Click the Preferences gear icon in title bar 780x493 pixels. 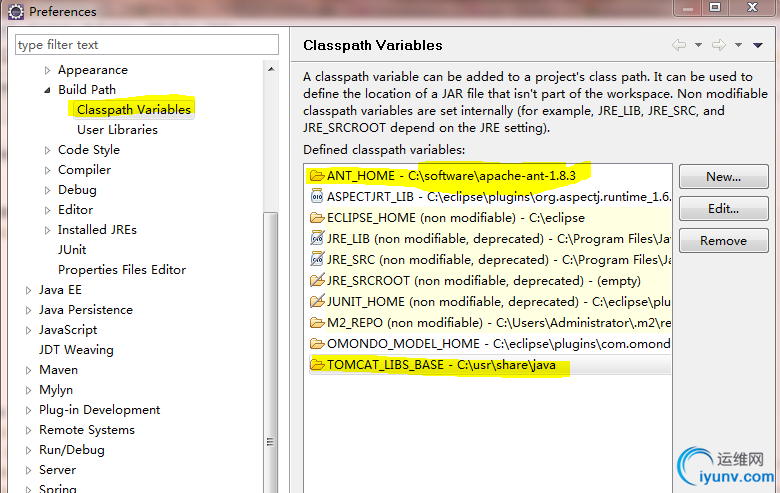tap(16, 11)
